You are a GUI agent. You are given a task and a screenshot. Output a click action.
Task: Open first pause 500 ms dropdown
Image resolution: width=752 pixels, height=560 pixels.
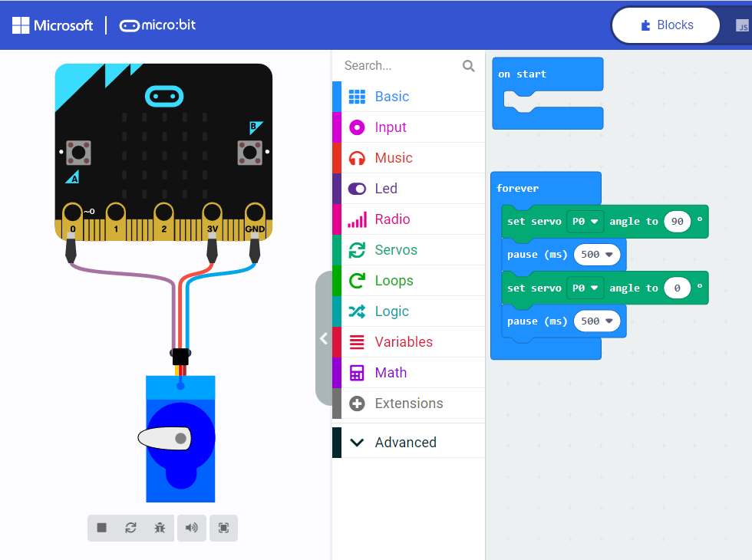[x=597, y=255]
